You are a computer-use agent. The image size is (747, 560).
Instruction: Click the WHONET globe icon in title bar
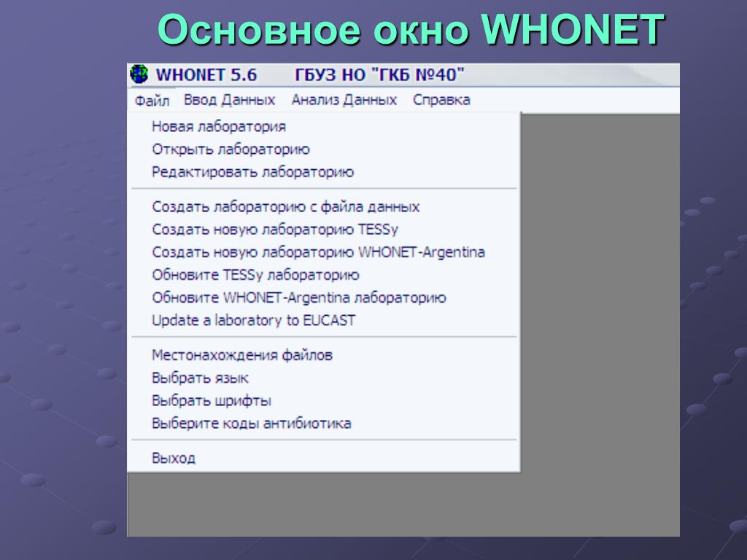pos(139,74)
